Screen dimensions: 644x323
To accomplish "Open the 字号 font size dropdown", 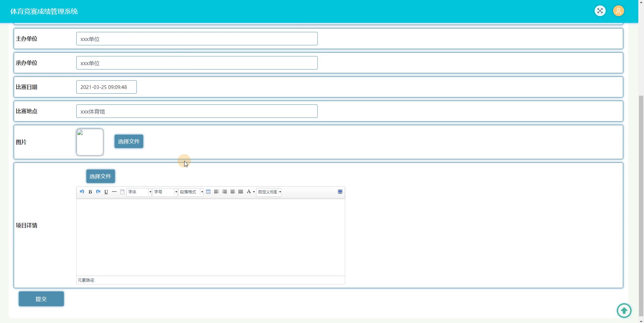I will tap(165, 192).
